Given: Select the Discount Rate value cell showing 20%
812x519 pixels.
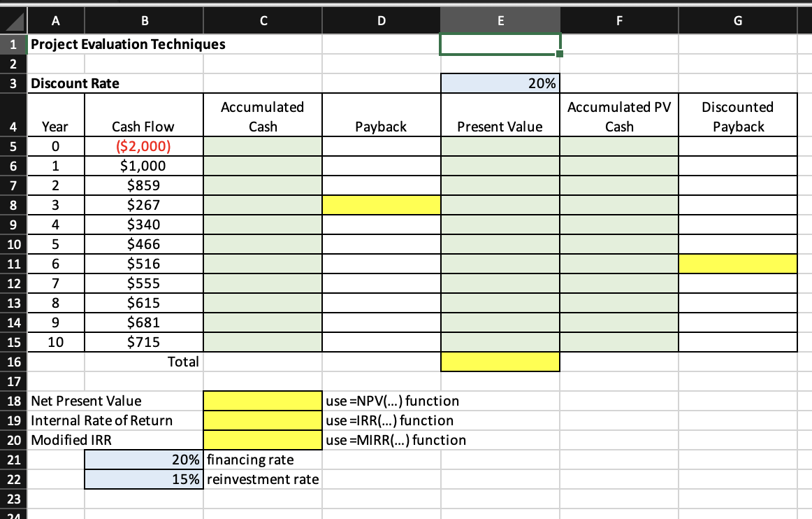Looking at the screenshot, I should (499, 83).
